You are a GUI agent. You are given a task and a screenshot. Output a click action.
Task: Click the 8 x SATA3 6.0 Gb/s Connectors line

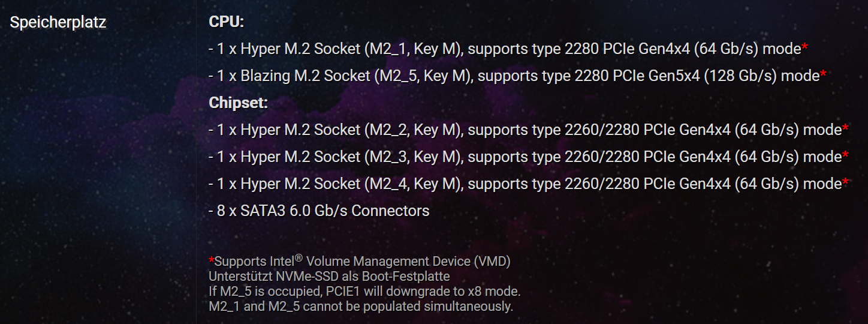319,211
